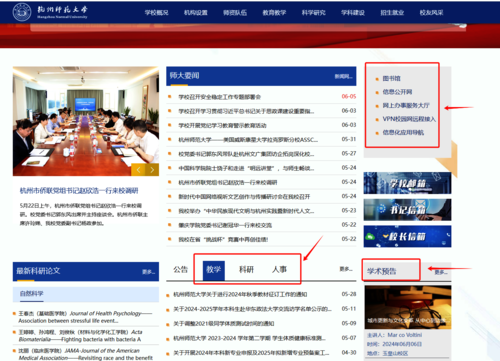Open the 书记信箱 banner
The image size is (500, 361).
point(407,210)
